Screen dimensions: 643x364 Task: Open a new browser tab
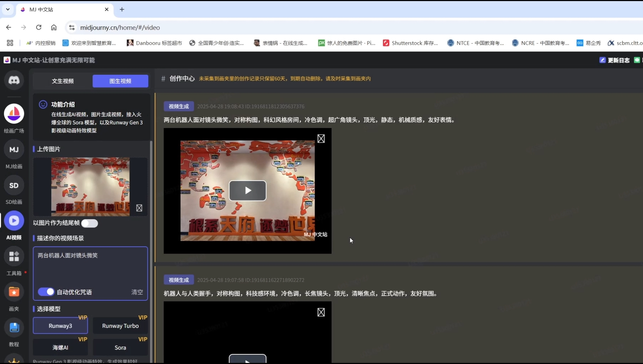click(122, 10)
